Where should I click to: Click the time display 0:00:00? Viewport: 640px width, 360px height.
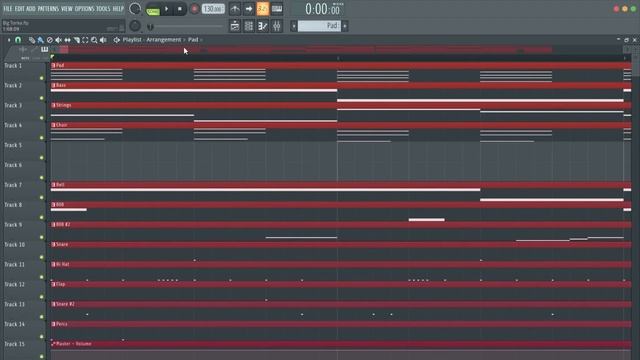coord(322,9)
